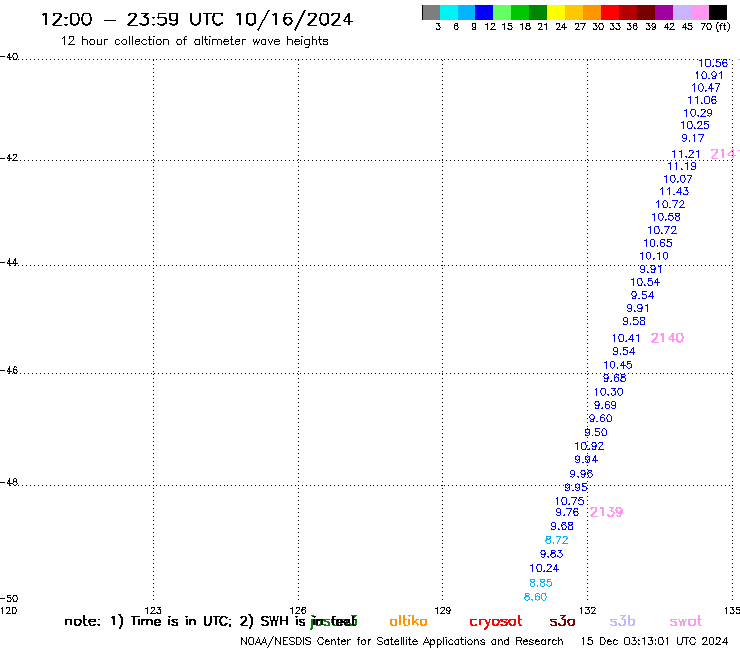Click the data point labeled 10.30

pyautogui.click(x=608, y=392)
